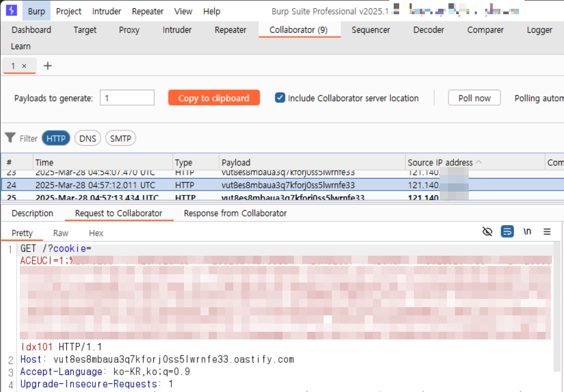The image size is (564, 392).
Task: Click the Poll now button
Action: [x=474, y=98]
